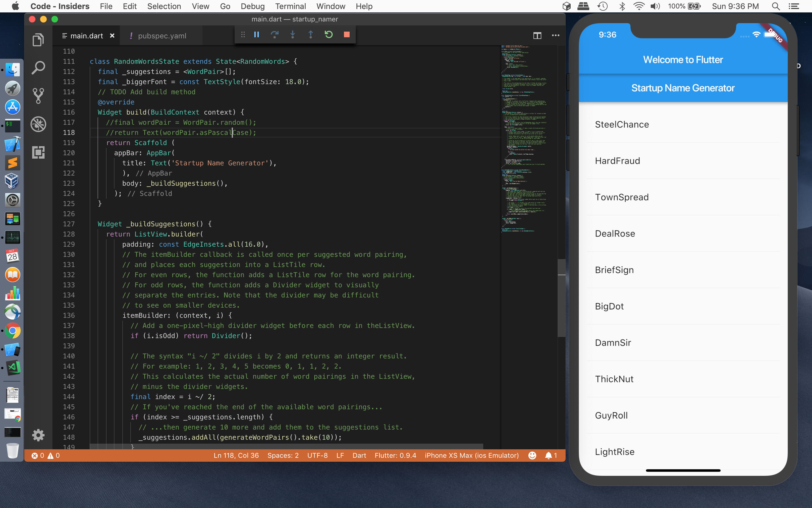Tap LightRise in the simulator list
Viewport: 812px width, 508px height.
point(683,452)
